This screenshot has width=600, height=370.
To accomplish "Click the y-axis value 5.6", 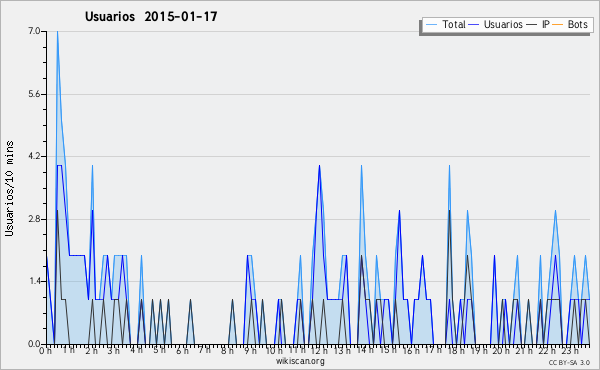I will pos(34,94).
